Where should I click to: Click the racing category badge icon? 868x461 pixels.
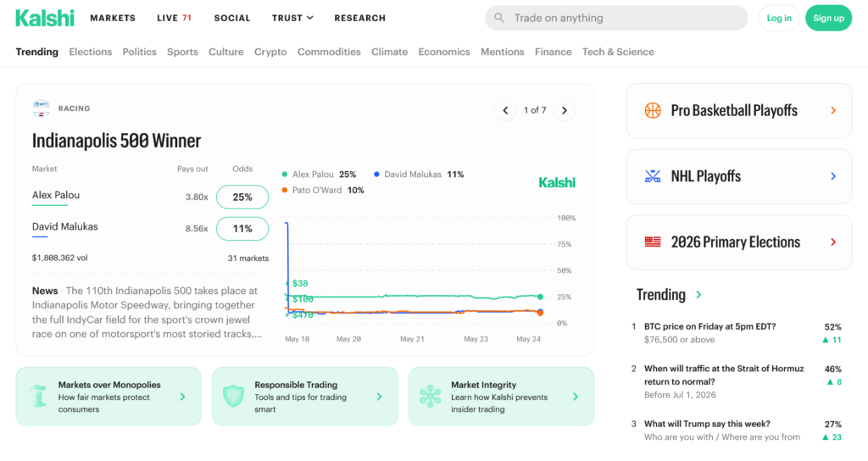41,108
